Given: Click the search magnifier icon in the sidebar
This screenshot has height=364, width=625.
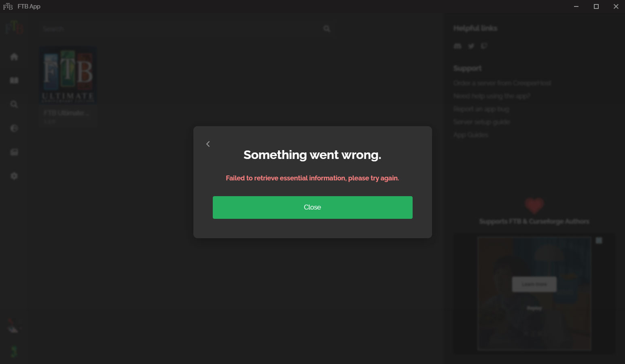Looking at the screenshot, I should point(14,104).
